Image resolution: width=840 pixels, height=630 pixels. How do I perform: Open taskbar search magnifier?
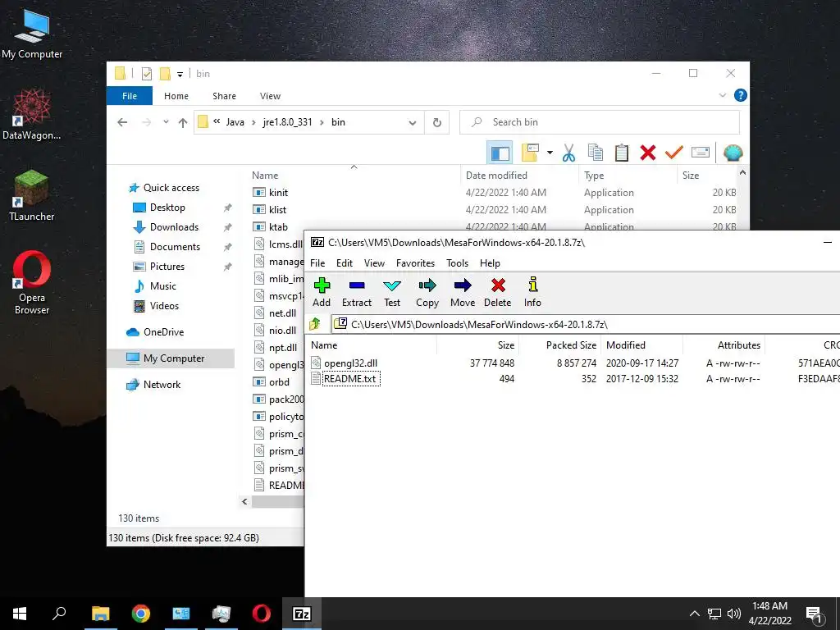(x=59, y=614)
